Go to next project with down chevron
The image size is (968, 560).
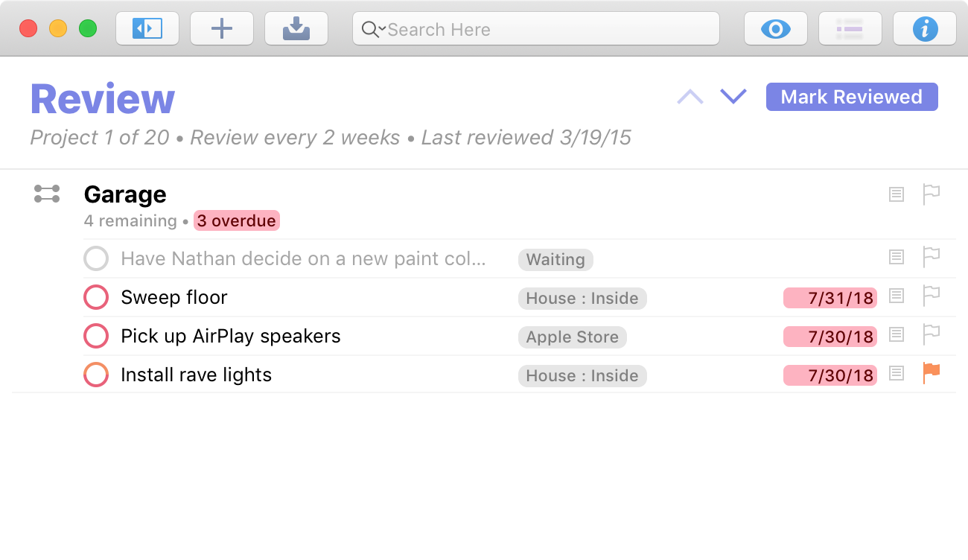pyautogui.click(x=733, y=97)
